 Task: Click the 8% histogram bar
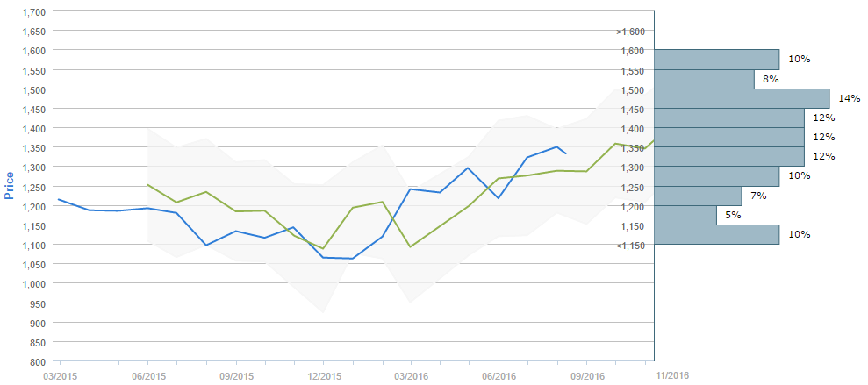click(x=704, y=79)
